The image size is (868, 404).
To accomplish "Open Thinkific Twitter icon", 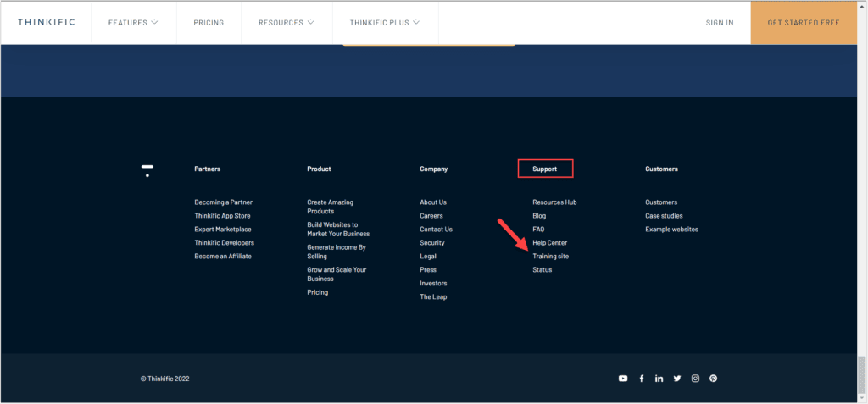I will point(677,379).
